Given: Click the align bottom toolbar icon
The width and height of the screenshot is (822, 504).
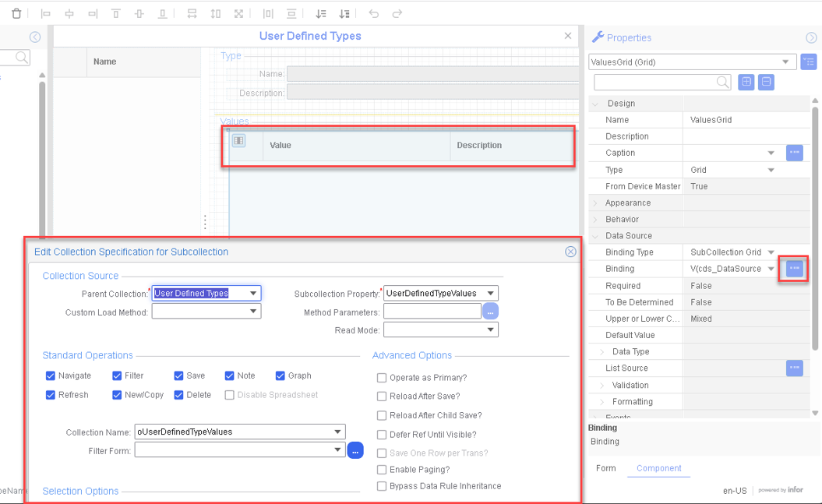Looking at the screenshot, I should (163, 13).
